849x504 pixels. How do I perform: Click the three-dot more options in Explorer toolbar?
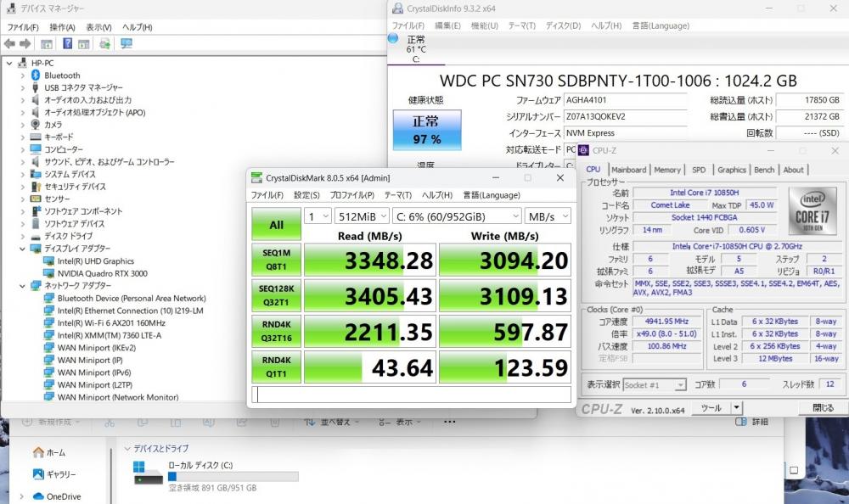point(449,422)
